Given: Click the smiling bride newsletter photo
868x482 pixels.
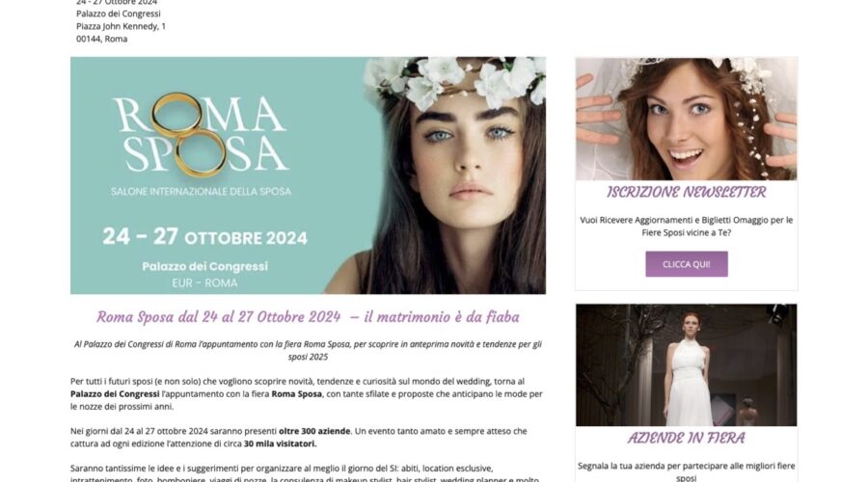Looking at the screenshot, I should [x=686, y=119].
